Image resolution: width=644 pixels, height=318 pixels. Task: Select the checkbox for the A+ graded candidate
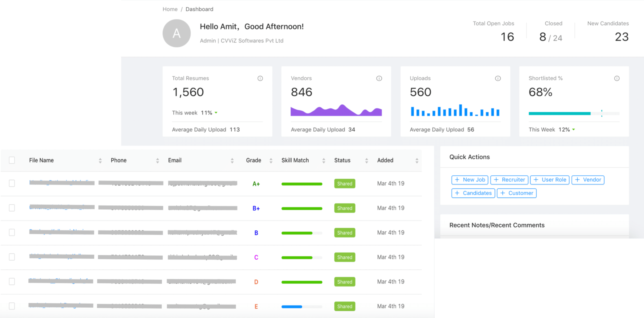(x=12, y=183)
